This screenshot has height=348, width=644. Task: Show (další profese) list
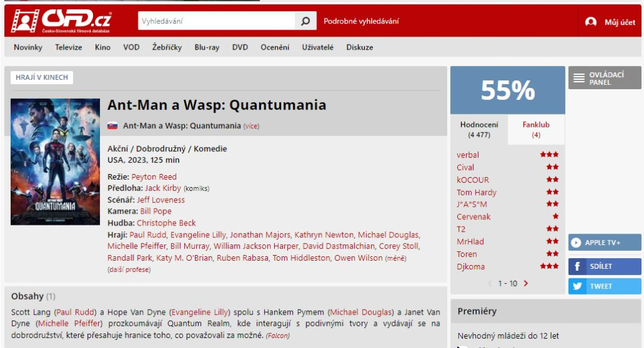[129, 269]
